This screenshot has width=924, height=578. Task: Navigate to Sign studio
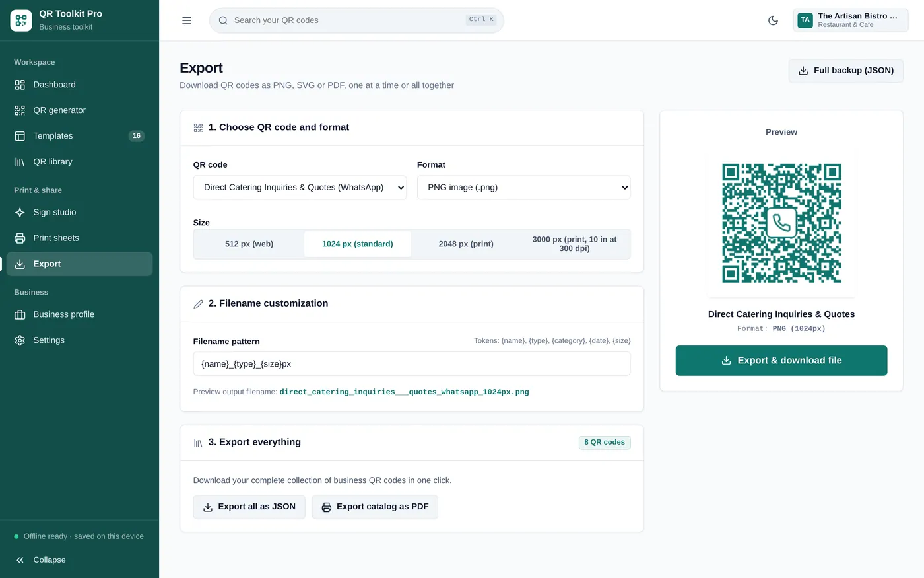[x=79, y=213]
